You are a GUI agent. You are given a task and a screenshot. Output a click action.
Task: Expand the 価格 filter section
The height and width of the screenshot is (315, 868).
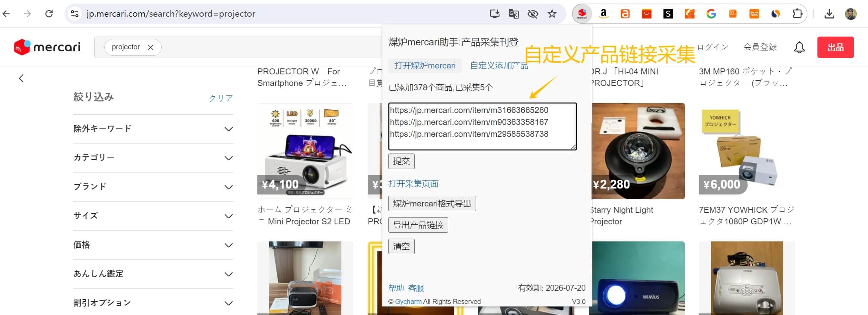153,245
